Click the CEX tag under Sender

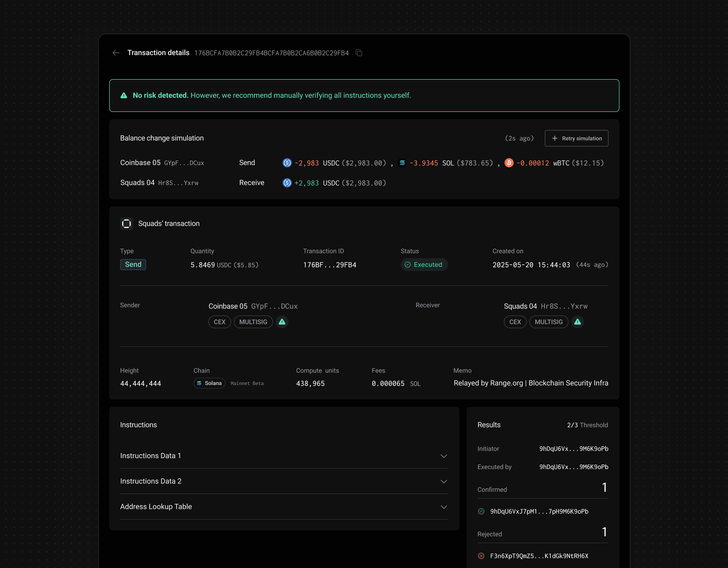pyautogui.click(x=220, y=322)
